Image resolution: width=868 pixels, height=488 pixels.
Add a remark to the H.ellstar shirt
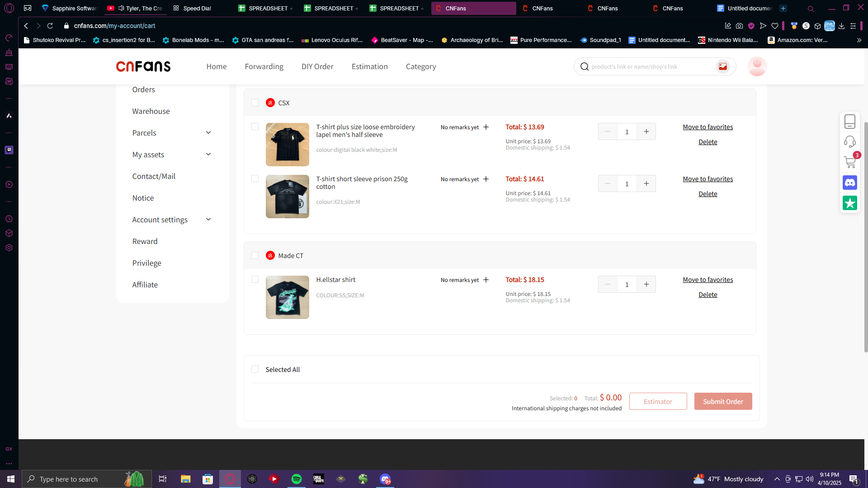pyautogui.click(x=486, y=280)
